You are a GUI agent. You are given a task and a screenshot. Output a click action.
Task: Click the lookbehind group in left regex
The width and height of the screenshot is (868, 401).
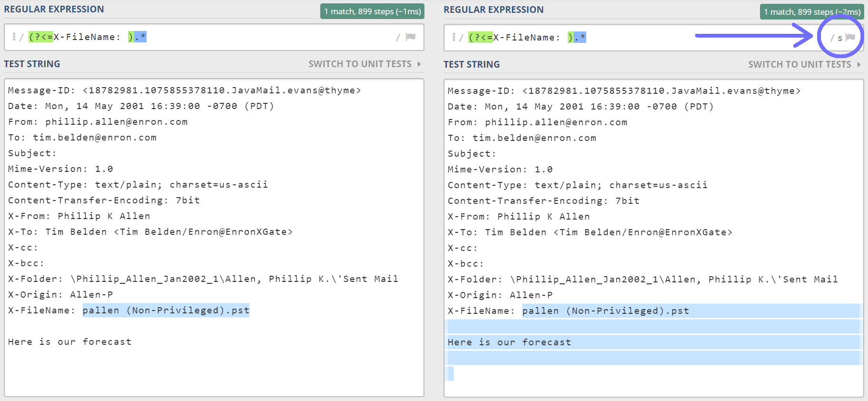coord(81,37)
